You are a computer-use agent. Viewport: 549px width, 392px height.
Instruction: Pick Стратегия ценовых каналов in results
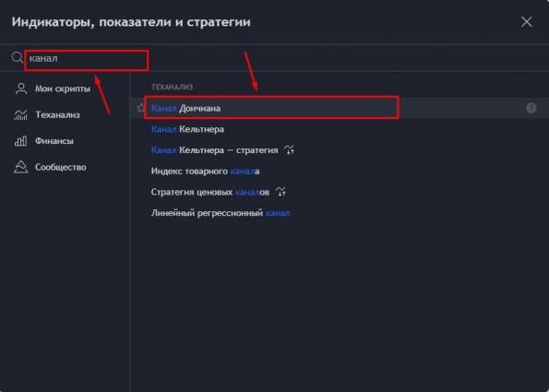340,192
